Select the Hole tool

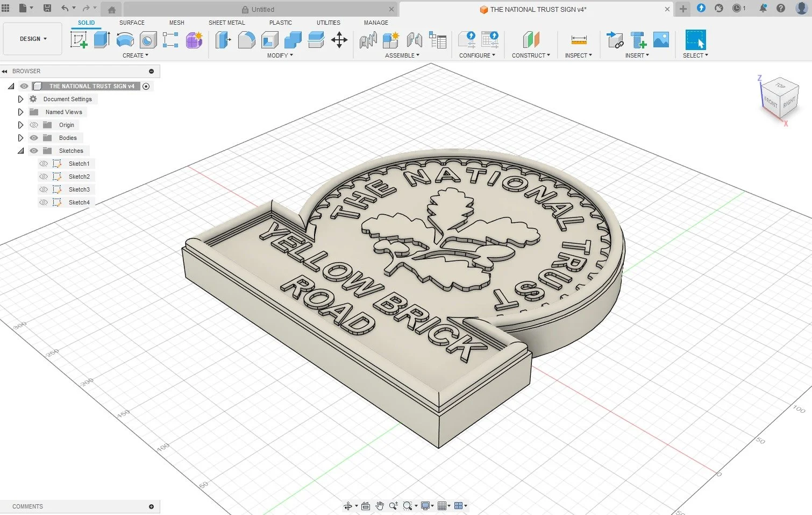pyautogui.click(x=148, y=40)
